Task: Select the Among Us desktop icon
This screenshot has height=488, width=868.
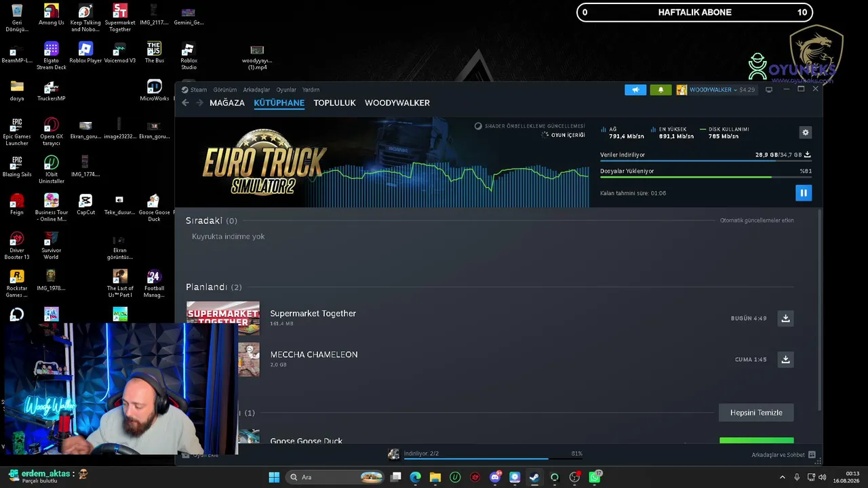Action: point(52,15)
